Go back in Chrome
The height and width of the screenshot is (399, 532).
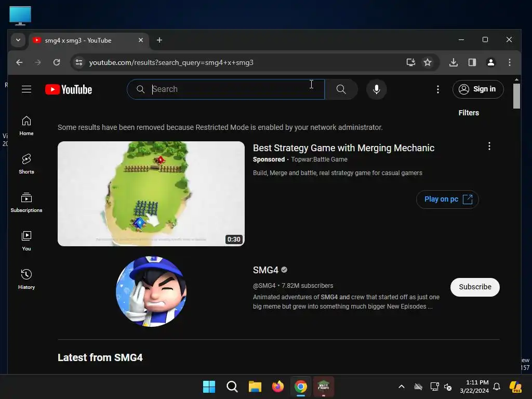tap(19, 62)
